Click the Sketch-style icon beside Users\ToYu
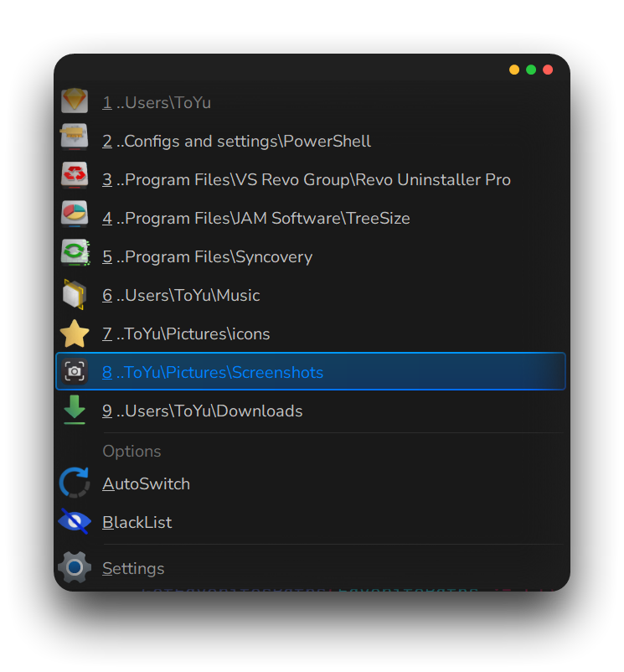 (75, 101)
